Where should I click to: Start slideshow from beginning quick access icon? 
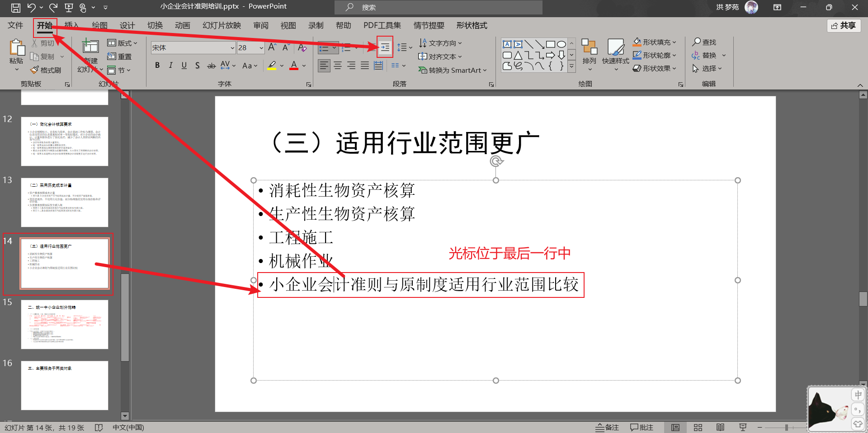pos(69,7)
